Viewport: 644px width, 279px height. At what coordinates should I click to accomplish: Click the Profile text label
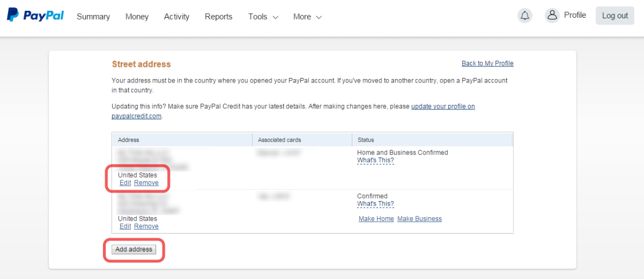point(575,15)
